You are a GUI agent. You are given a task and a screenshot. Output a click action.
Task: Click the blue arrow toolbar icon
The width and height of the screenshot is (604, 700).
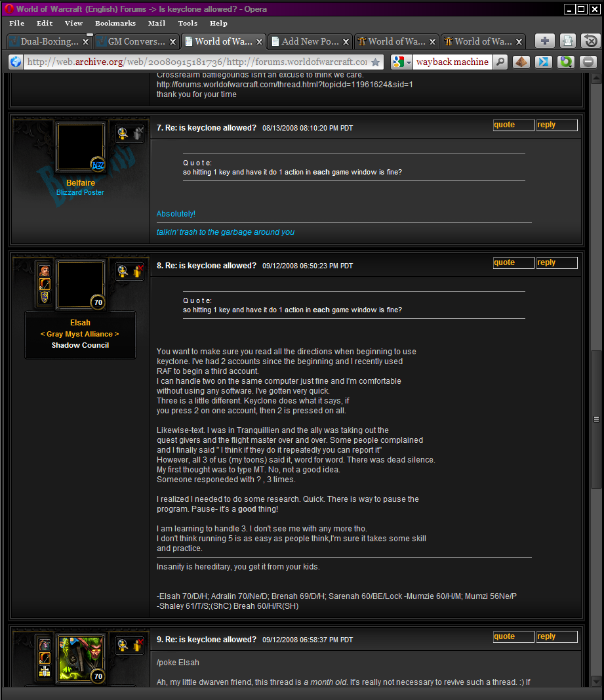click(543, 62)
